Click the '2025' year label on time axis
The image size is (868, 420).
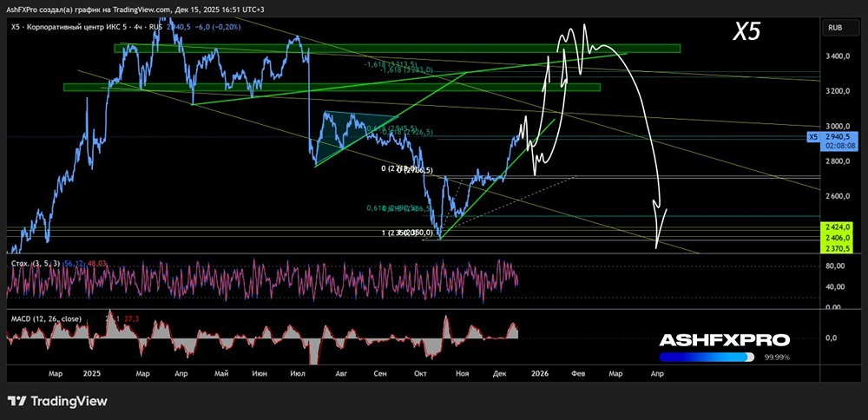tap(91, 374)
